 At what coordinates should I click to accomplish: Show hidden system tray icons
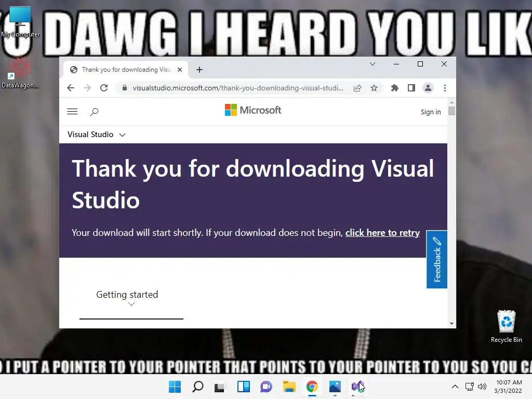coord(455,387)
